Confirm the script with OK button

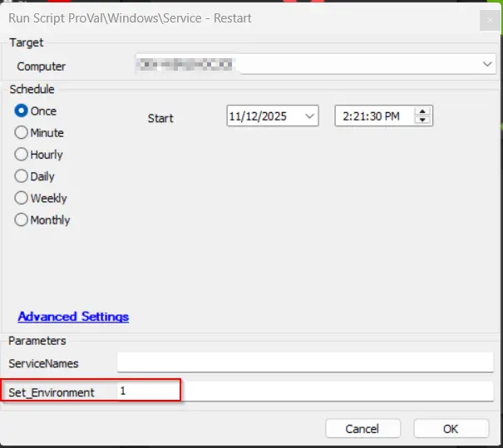pos(451,429)
